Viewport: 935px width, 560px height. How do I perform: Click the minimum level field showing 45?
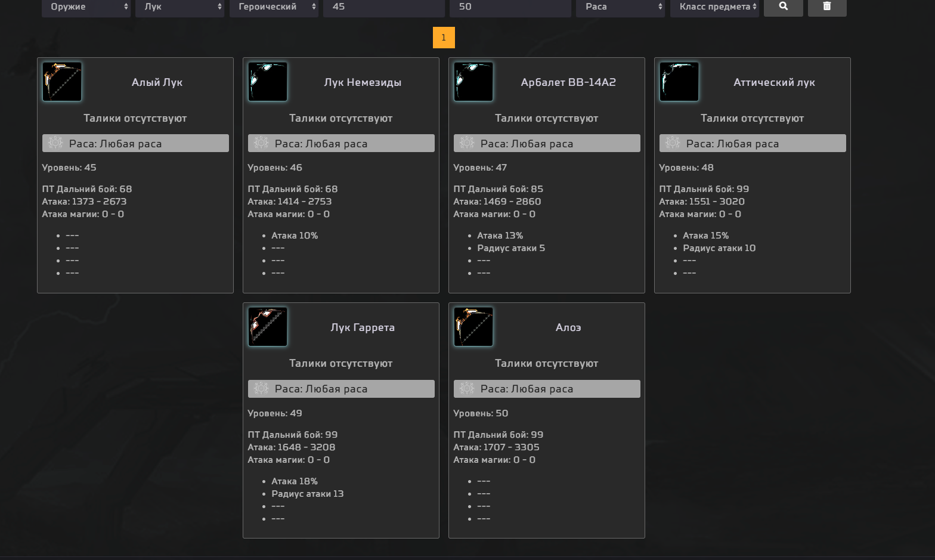coord(384,7)
